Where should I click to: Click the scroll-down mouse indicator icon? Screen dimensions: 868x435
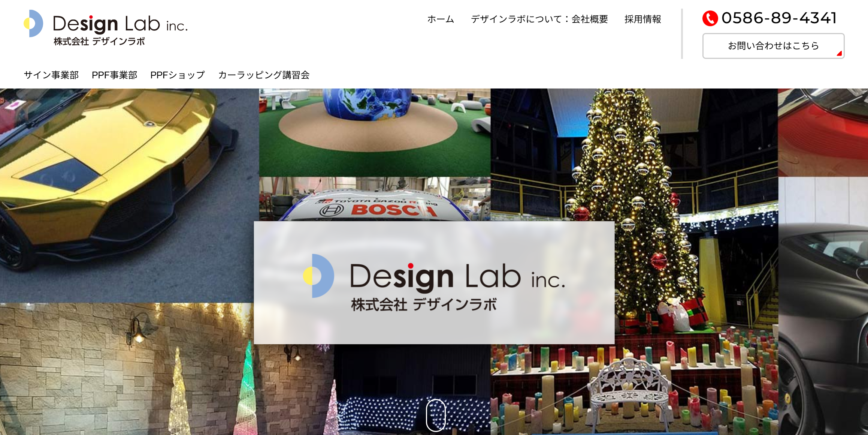coord(436,415)
